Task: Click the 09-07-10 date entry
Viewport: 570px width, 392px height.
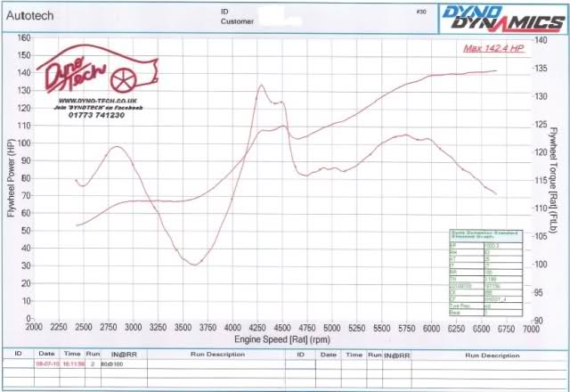Action: pos(45,364)
